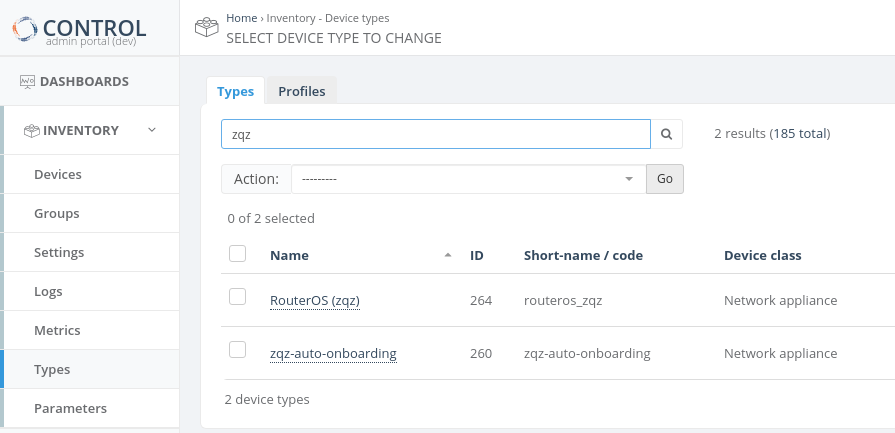Select the Types tab
895x433 pixels.
click(x=235, y=91)
